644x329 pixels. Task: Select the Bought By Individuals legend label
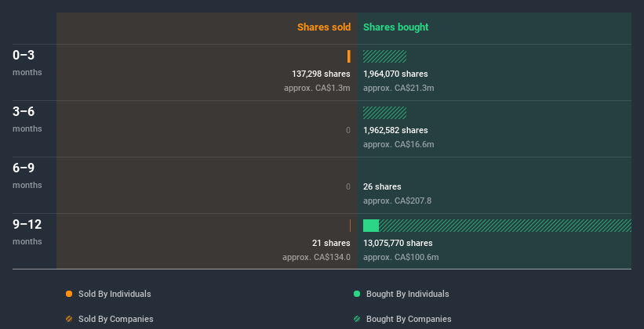407,294
